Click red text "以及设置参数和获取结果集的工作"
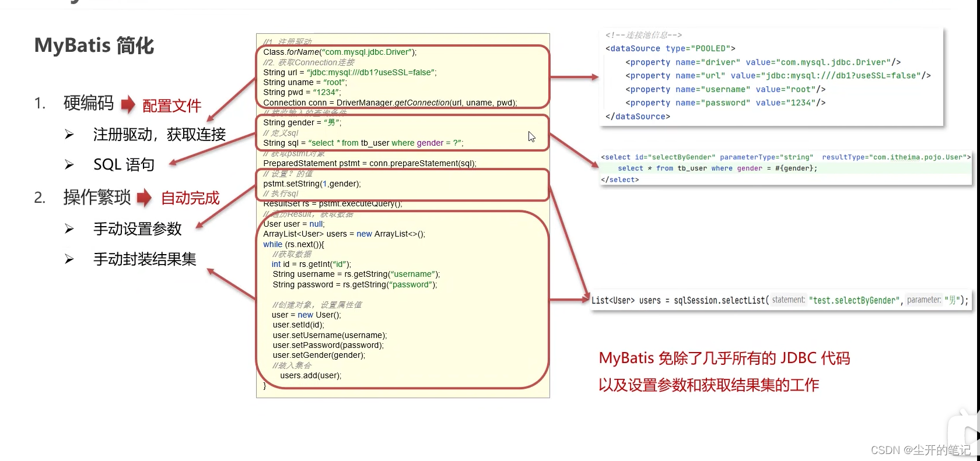980x461 pixels. coord(709,385)
